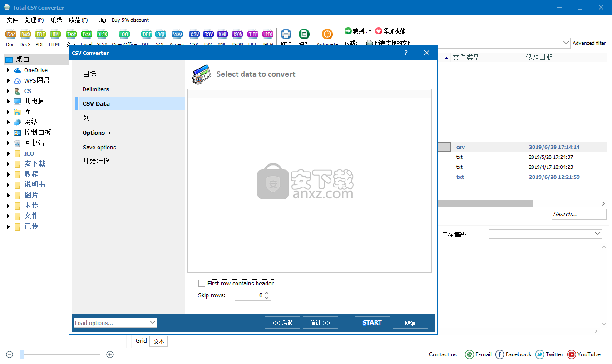This screenshot has height=364, width=612.
Task: Click the << 后退 button
Action: click(x=282, y=323)
